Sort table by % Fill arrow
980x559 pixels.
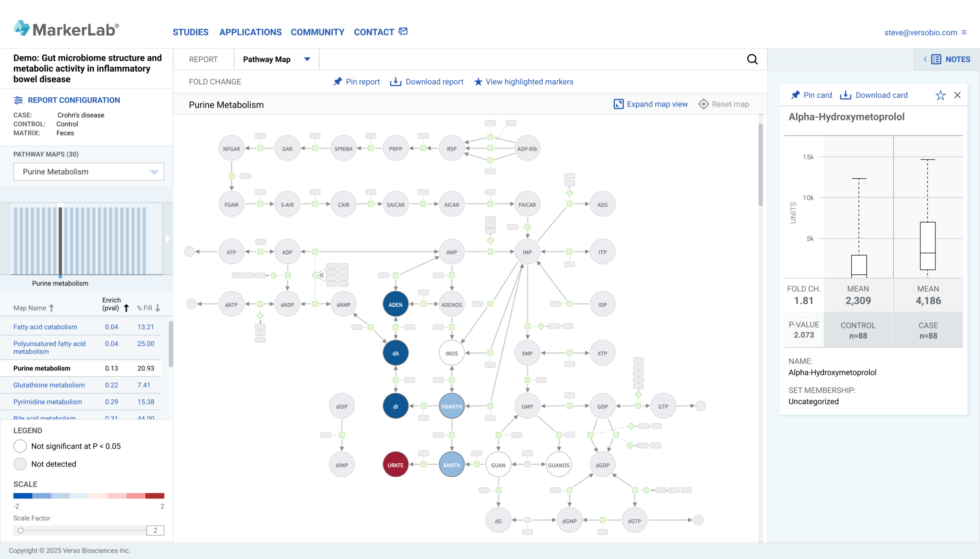(x=158, y=308)
